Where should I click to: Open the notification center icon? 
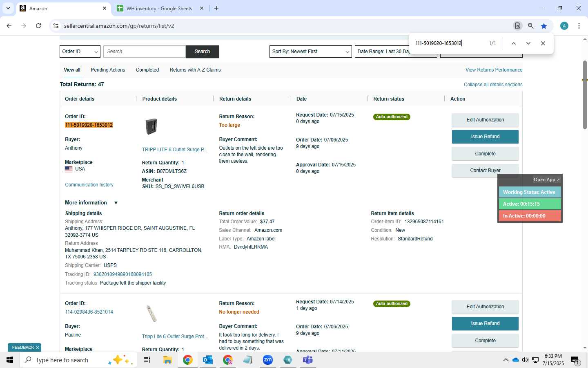(575, 360)
